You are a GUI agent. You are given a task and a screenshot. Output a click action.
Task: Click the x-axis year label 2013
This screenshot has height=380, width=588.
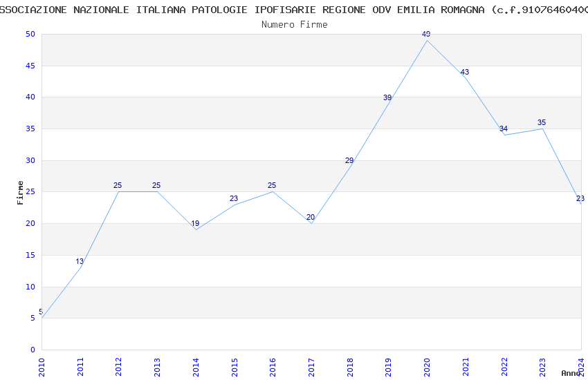click(x=157, y=367)
